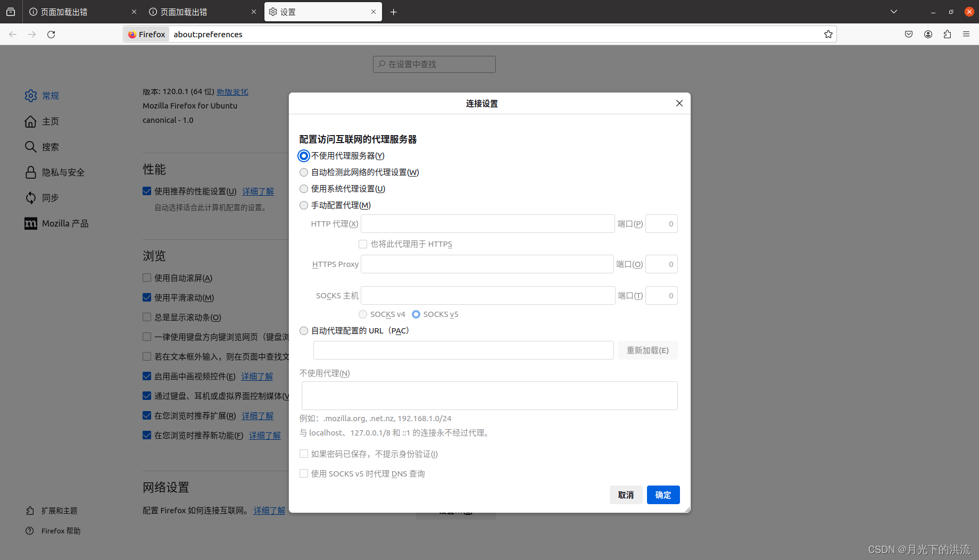Open the 同步 sync section
Viewport: 979px width, 560px height.
click(x=50, y=197)
